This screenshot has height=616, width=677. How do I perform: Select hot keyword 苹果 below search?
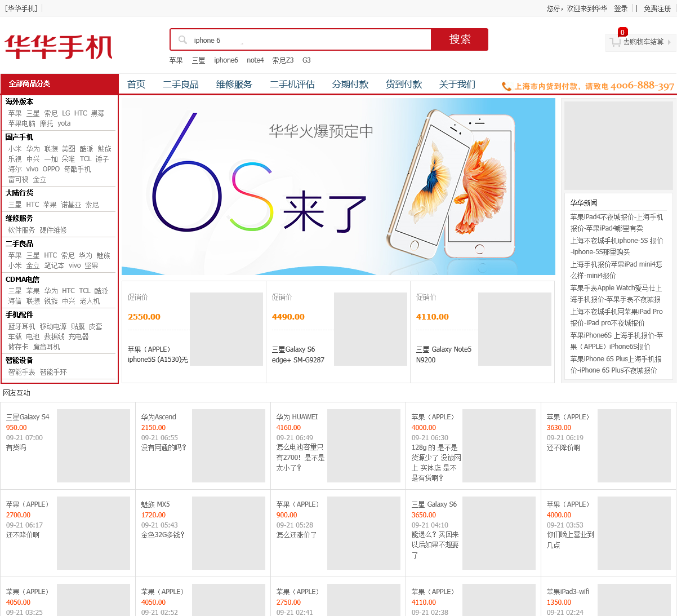coord(176,60)
